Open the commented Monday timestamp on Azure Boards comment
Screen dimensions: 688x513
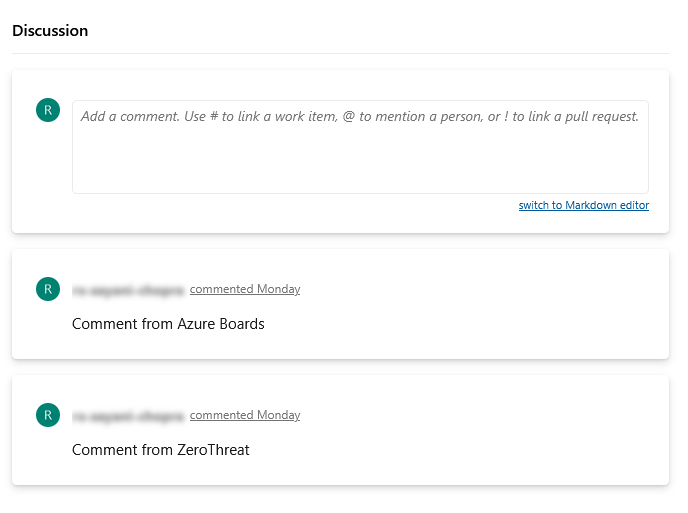tap(245, 289)
